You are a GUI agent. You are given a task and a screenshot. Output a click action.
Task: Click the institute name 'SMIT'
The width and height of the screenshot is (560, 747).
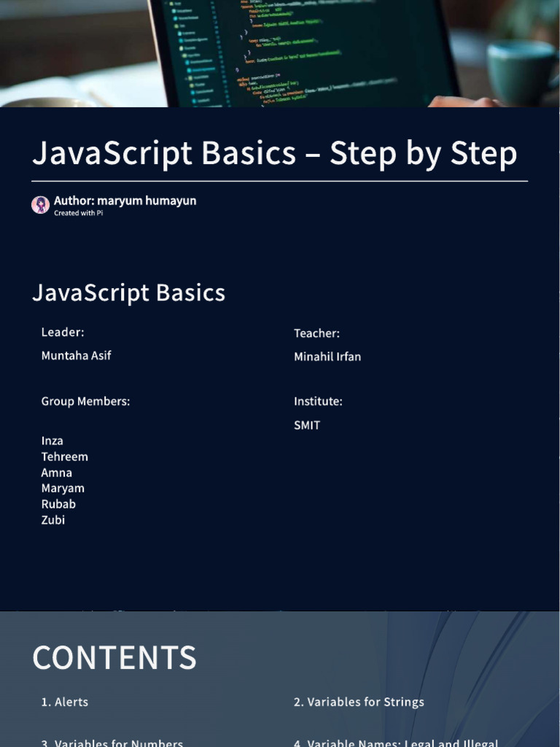[x=306, y=425]
